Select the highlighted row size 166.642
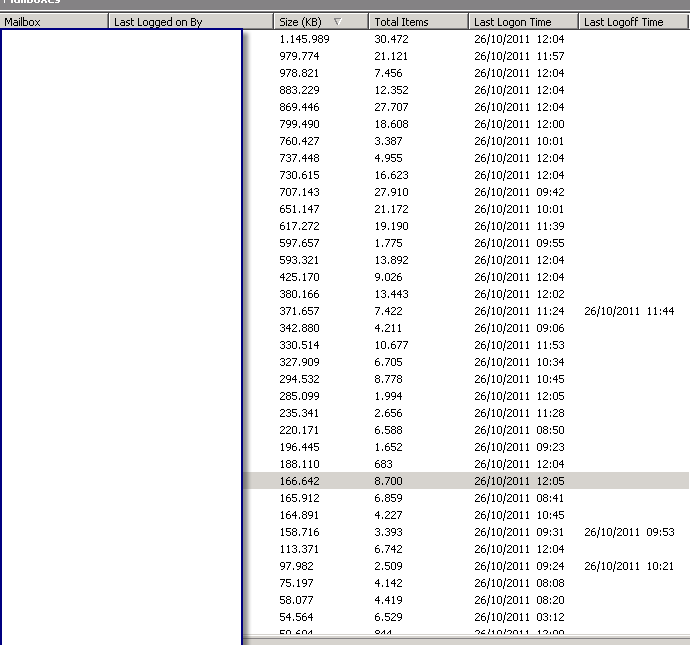Viewport: 690px width, 645px height. (x=299, y=481)
